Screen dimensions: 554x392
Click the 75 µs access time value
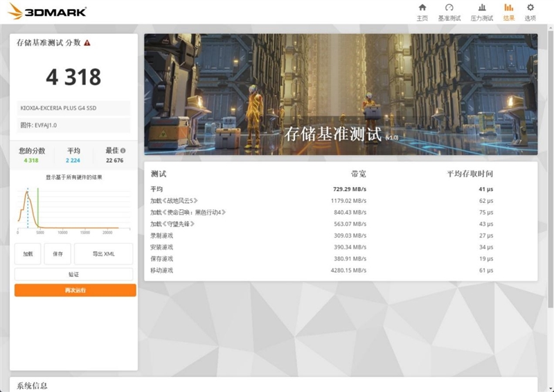(x=486, y=213)
